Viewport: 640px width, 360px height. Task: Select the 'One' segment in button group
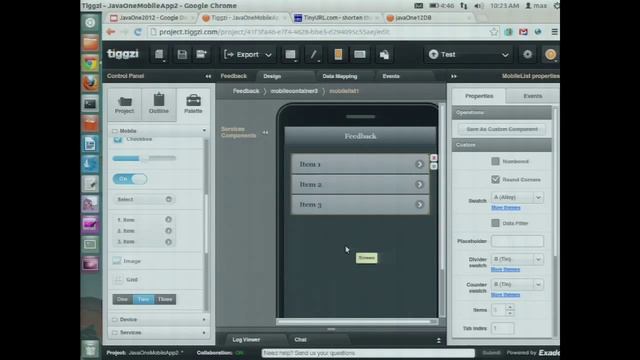click(x=122, y=299)
